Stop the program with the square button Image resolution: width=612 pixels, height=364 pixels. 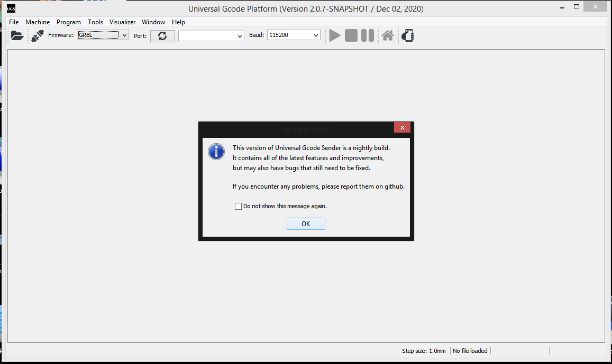click(351, 35)
